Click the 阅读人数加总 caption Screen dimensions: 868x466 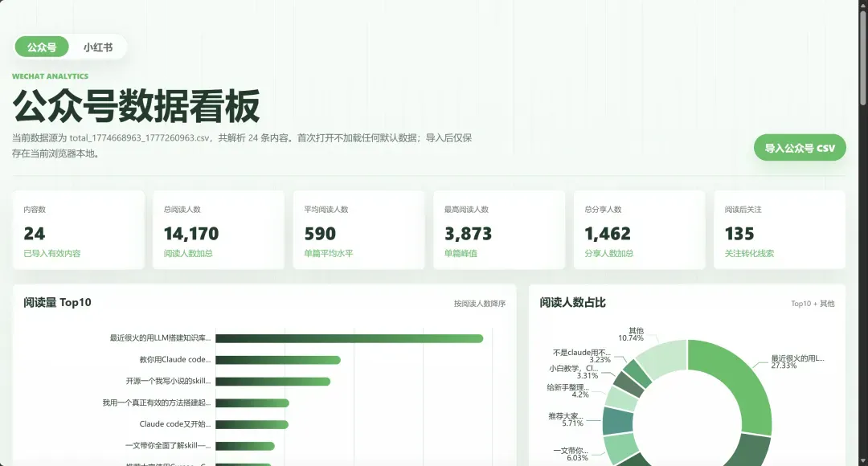188,253
